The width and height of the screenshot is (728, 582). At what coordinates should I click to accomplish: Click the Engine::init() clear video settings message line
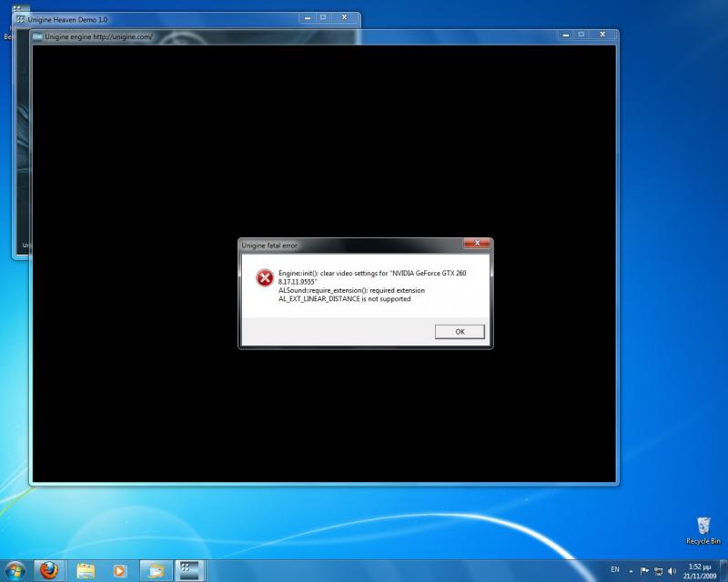point(372,273)
